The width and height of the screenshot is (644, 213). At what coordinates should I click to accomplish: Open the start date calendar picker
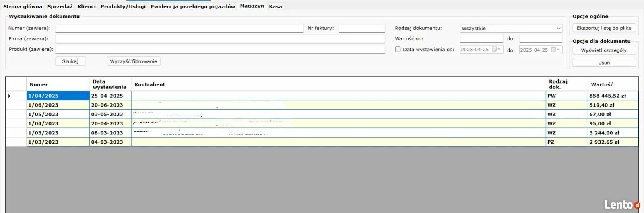pos(499,50)
